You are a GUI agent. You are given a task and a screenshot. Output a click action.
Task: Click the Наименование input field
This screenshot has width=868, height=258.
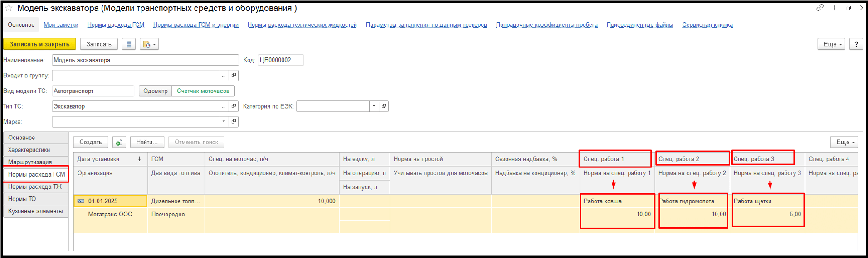[x=145, y=60]
